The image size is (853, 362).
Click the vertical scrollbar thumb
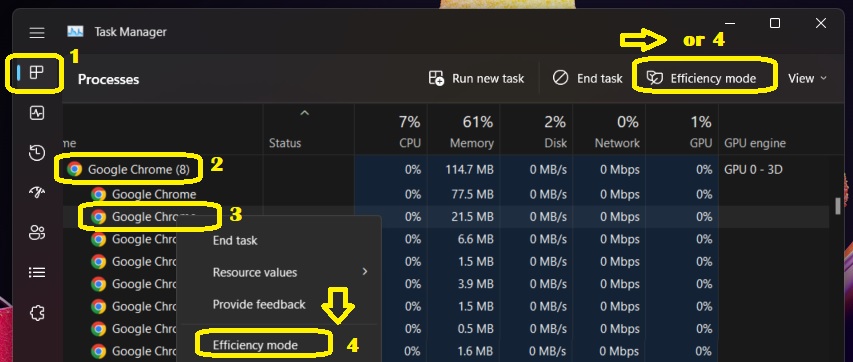838,206
